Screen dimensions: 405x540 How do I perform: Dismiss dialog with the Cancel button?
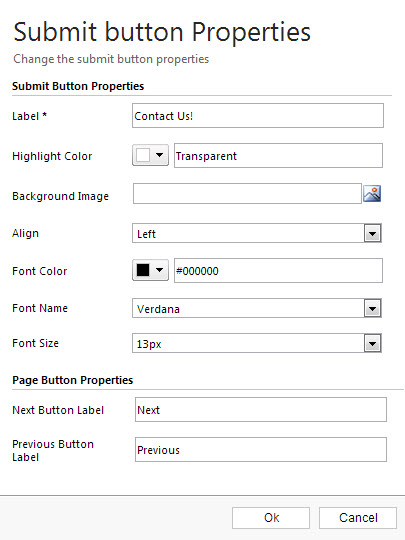(358, 518)
